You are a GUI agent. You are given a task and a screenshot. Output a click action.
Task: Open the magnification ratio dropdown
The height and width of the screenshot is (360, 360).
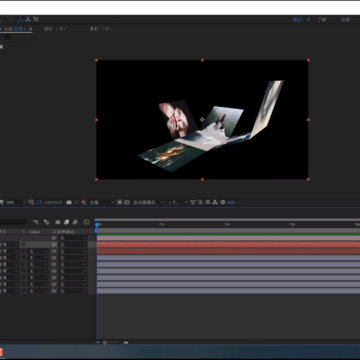click(x=16, y=202)
